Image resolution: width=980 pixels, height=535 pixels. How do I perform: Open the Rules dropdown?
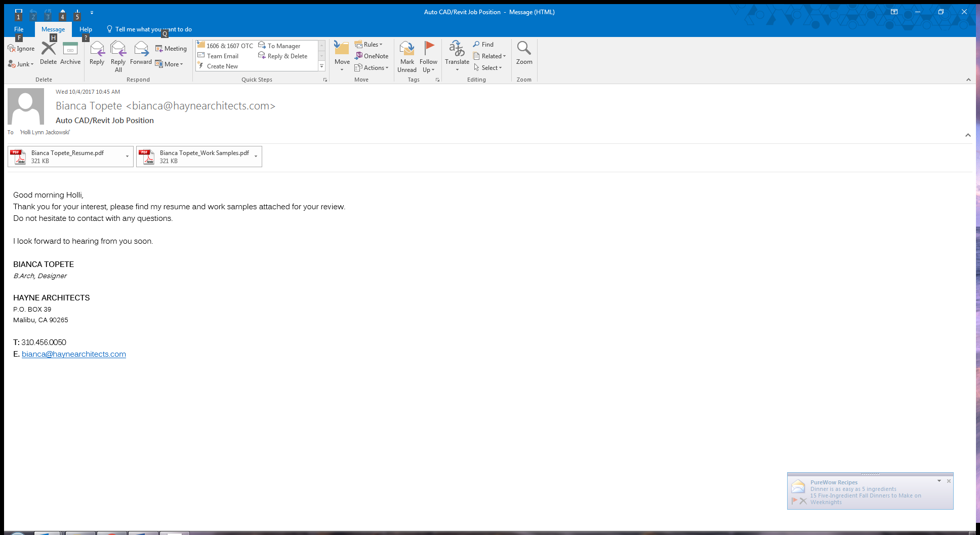point(369,45)
